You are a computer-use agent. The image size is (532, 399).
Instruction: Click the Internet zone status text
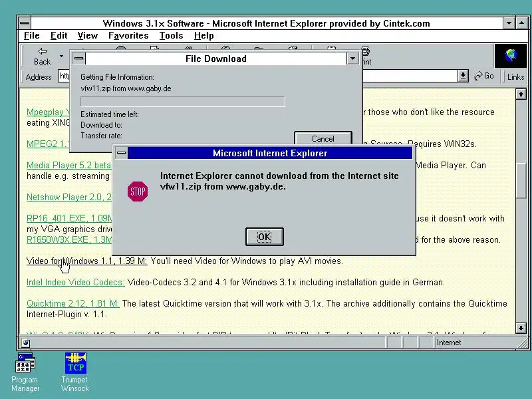pos(448,342)
